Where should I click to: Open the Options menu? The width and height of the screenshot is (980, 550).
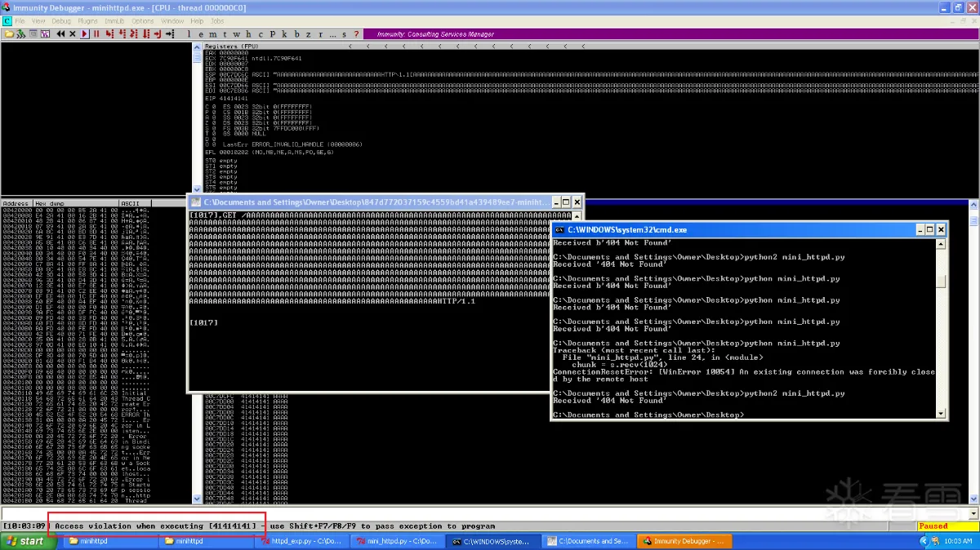143,21
